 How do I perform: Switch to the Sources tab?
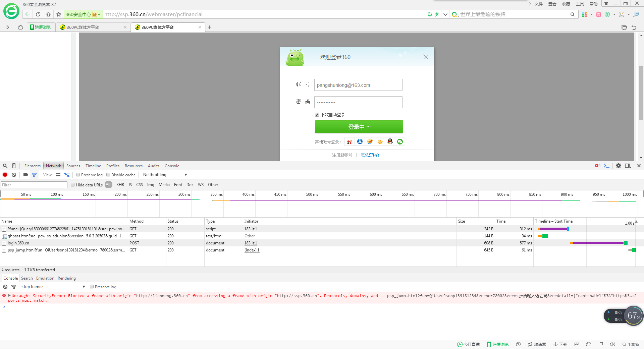point(73,166)
